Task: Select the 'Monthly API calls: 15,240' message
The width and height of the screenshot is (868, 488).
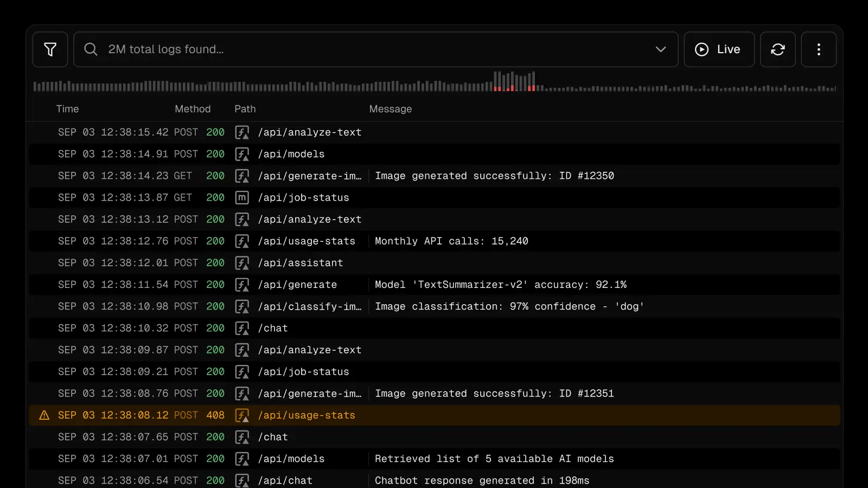Action: [x=452, y=241]
